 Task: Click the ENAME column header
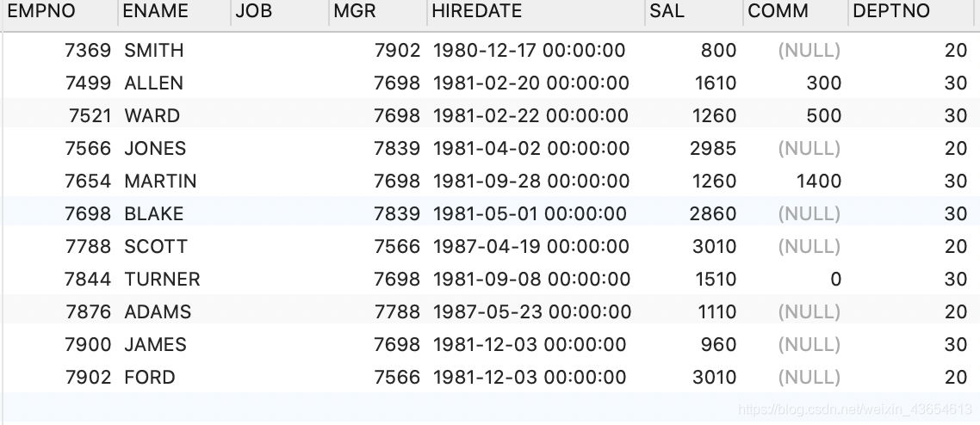174,11
